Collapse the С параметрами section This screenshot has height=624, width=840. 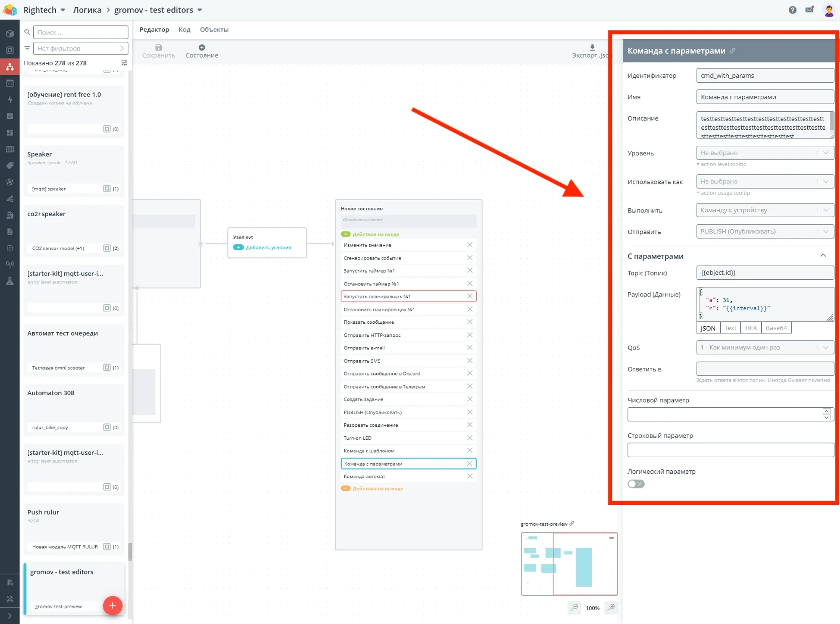tap(823, 256)
